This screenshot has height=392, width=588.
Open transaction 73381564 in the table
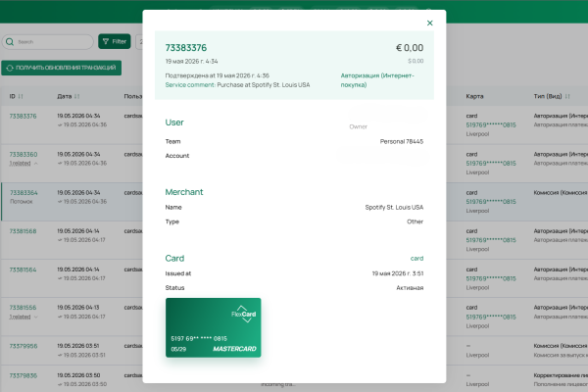point(23,269)
